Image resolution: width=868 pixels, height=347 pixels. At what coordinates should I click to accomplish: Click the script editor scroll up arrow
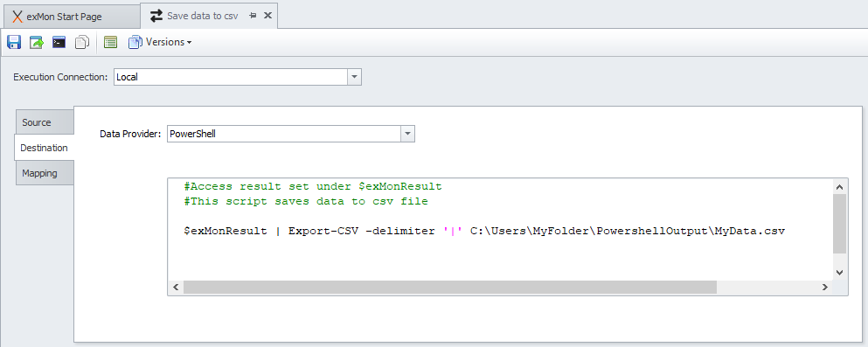(839, 186)
